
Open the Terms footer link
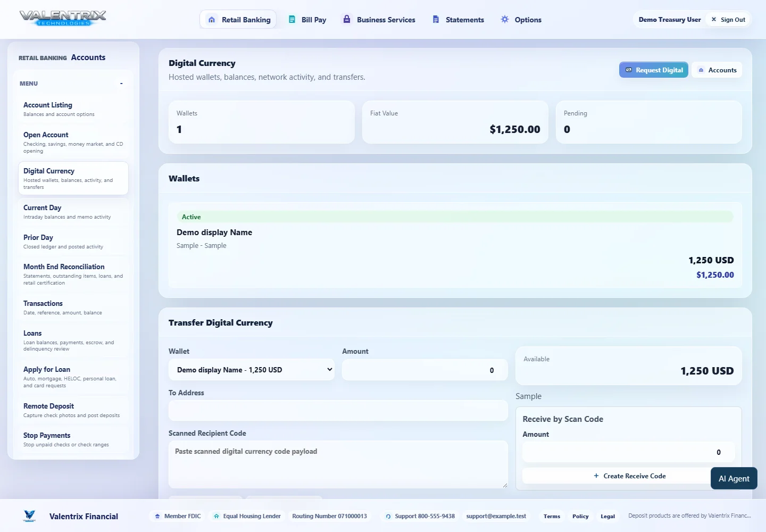tap(552, 516)
